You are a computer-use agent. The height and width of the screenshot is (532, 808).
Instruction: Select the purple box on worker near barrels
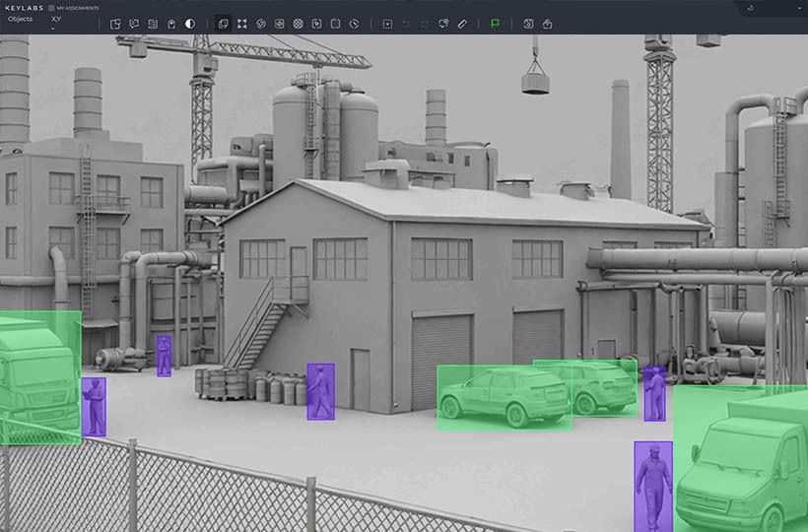click(x=320, y=391)
